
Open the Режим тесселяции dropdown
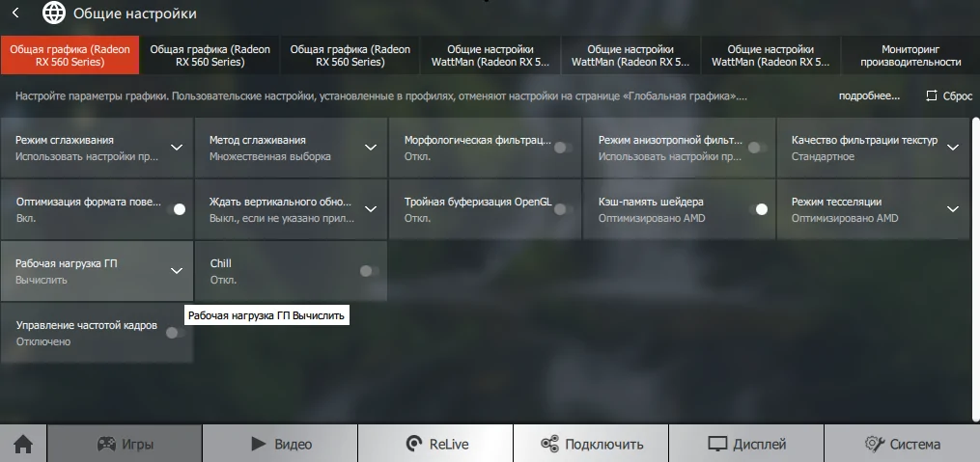(x=953, y=209)
